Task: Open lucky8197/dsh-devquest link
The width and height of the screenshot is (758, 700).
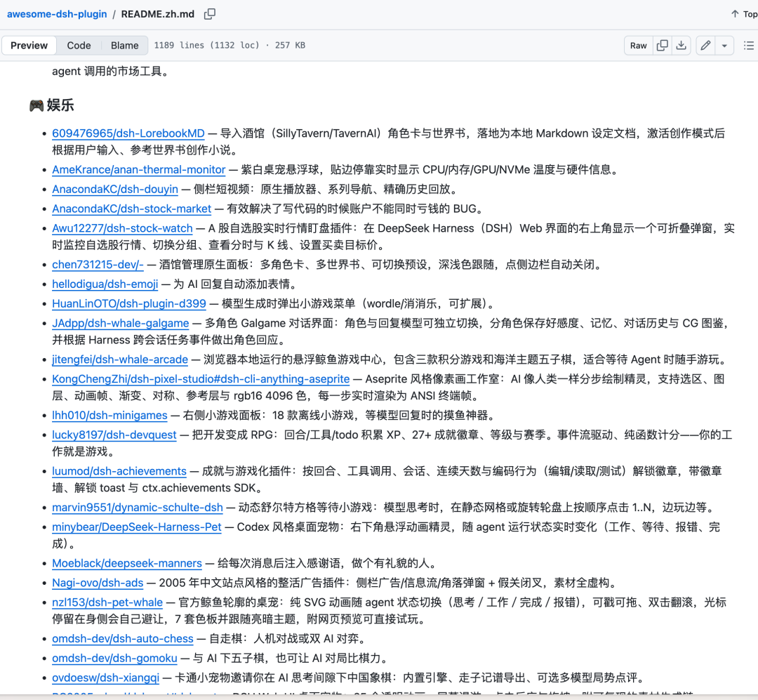Action: pos(114,435)
